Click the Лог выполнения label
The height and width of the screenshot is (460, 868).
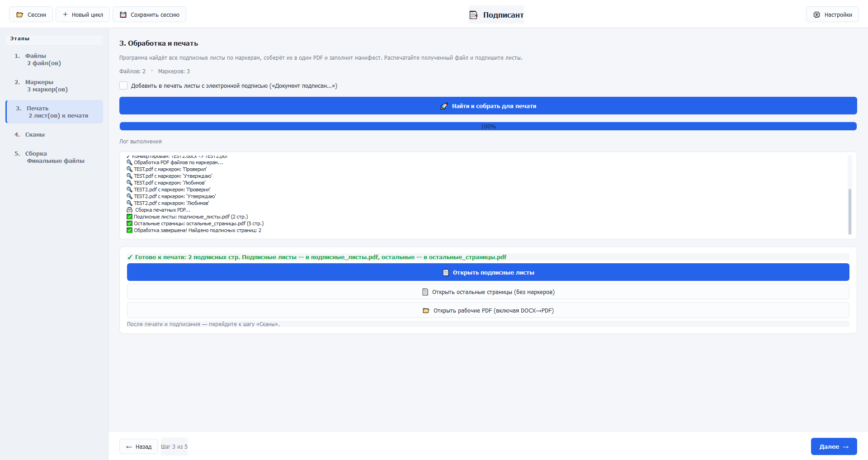click(x=141, y=142)
